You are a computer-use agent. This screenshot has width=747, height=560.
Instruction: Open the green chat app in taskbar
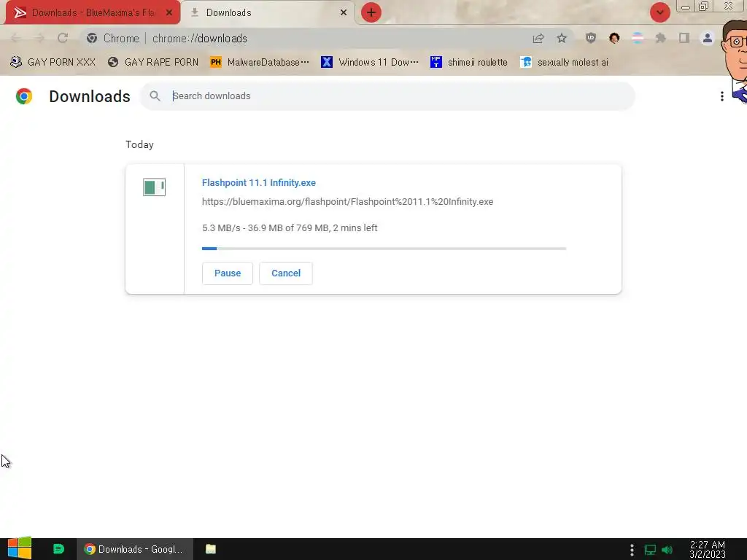[x=58, y=549]
